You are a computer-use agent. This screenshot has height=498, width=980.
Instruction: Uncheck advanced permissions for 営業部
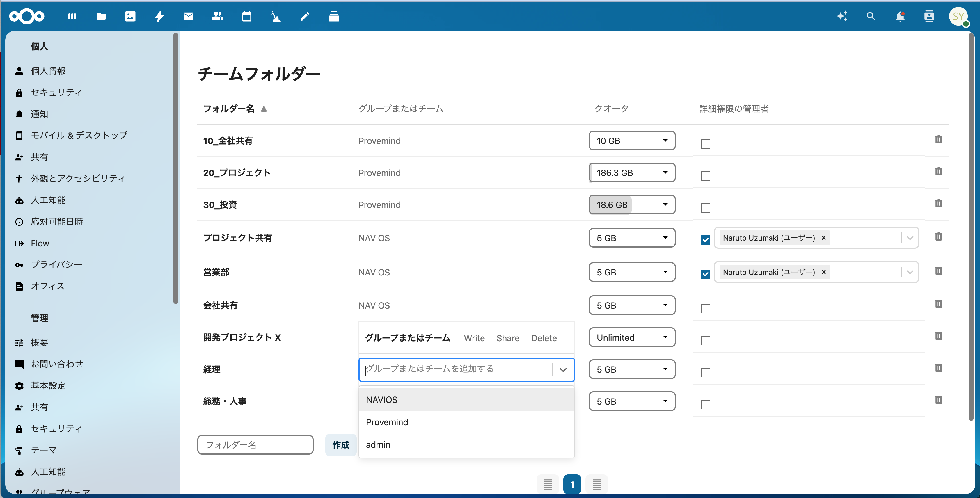pyautogui.click(x=705, y=274)
